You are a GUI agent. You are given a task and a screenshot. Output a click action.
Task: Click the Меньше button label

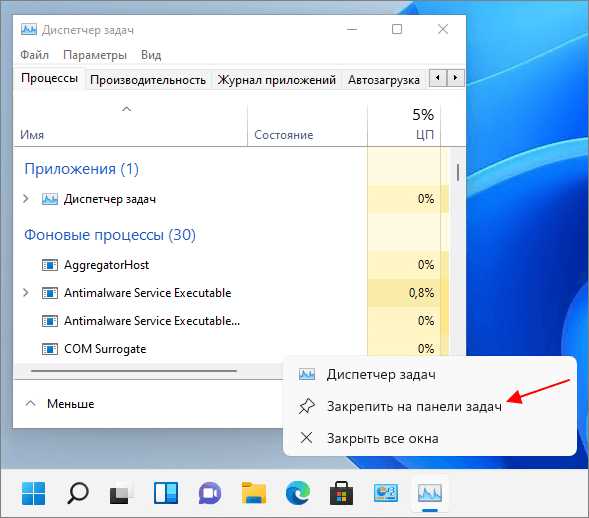click(71, 403)
